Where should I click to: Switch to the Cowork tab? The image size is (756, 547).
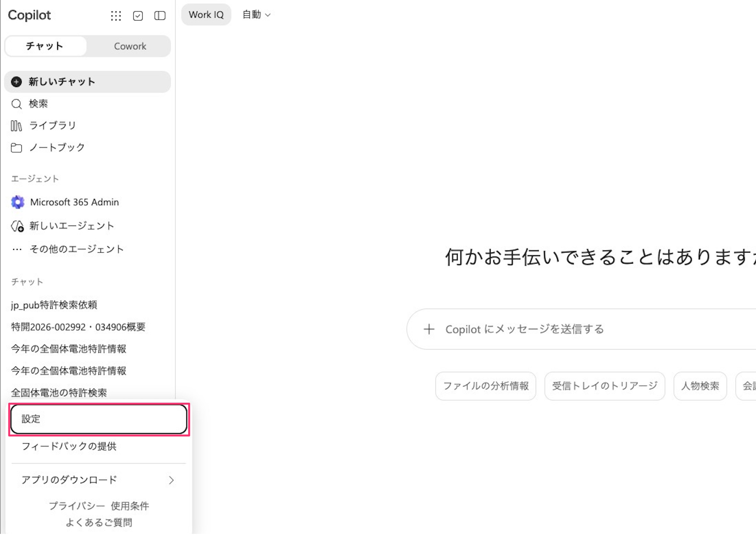pos(130,46)
